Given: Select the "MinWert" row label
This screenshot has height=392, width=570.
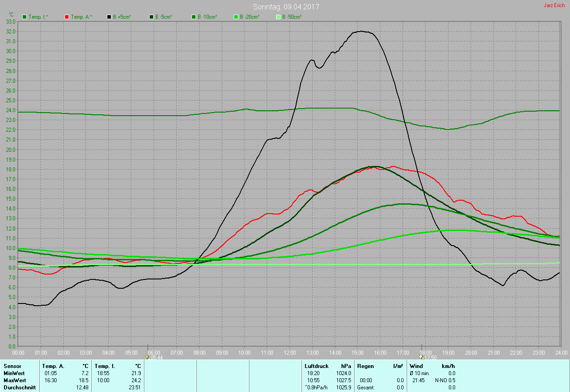Looking at the screenshot, I should pos(14,373).
